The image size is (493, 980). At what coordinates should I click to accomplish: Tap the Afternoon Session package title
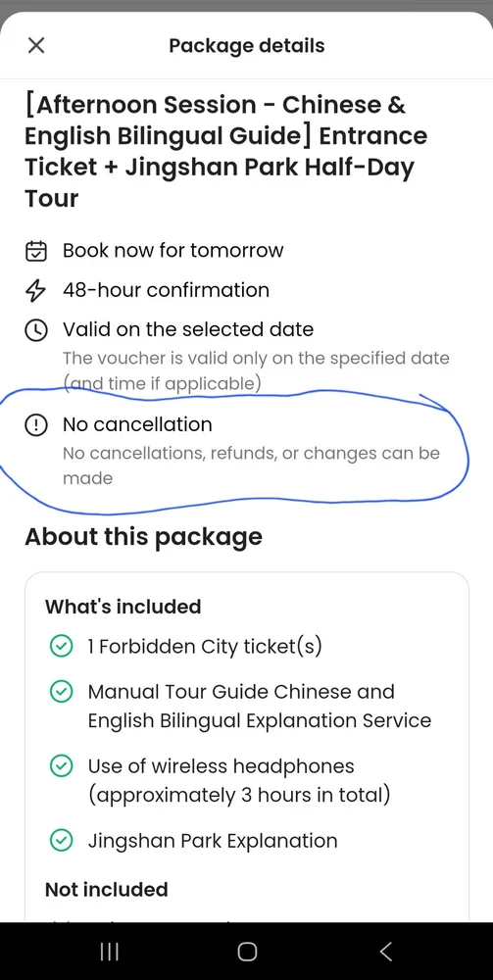(x=226, y=151)
